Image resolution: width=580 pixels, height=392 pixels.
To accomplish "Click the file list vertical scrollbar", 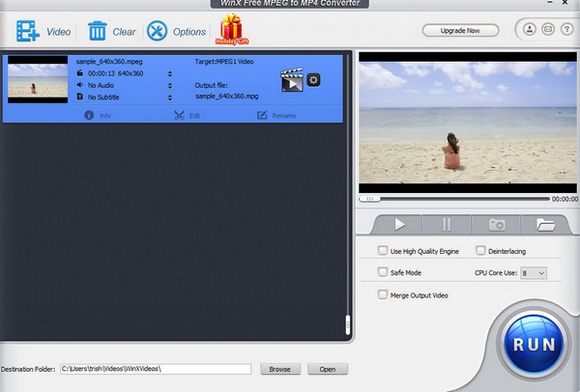I will coord(347,325).
